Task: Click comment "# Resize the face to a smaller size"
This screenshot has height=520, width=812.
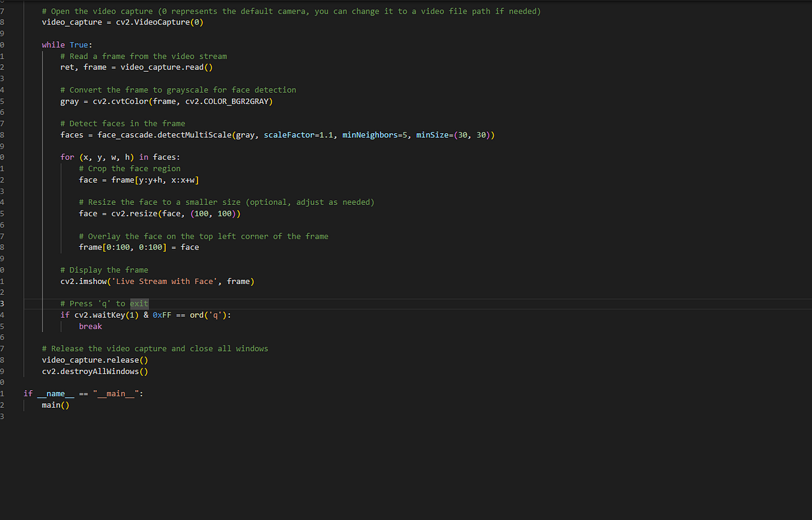Action: [x=160, y=202]
